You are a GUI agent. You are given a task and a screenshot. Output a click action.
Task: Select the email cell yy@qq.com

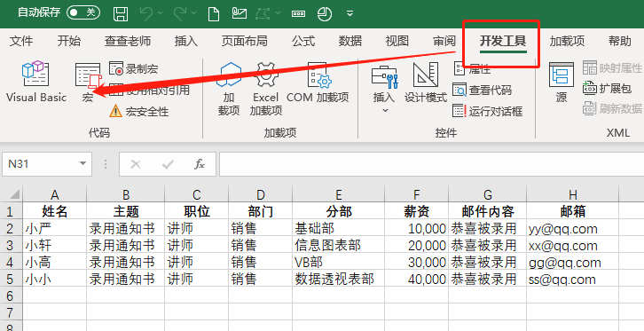pyautogui.click(x=572, y=228)
